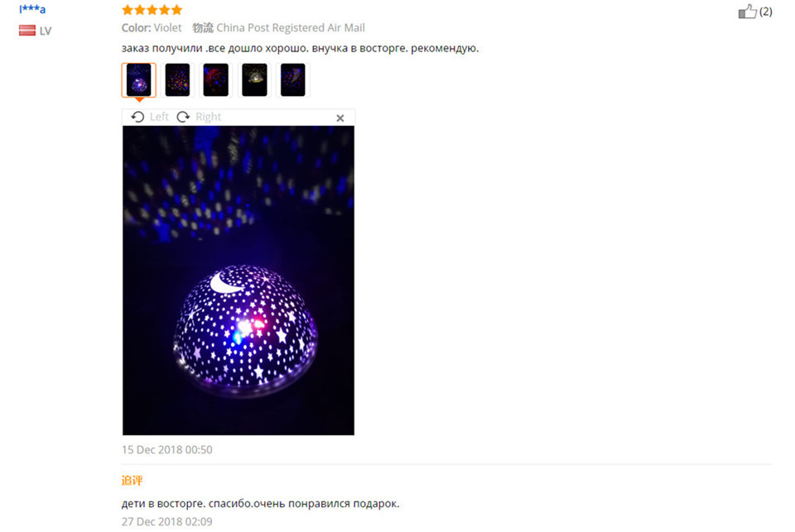Click the LV country code label
The height and width of the screenshot is (532, 795).
coord(46,31)
